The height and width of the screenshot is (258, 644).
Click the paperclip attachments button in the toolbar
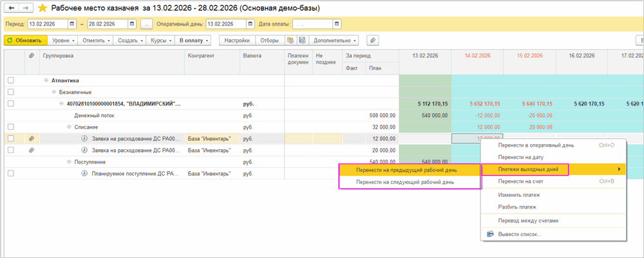tap(372, 40)
